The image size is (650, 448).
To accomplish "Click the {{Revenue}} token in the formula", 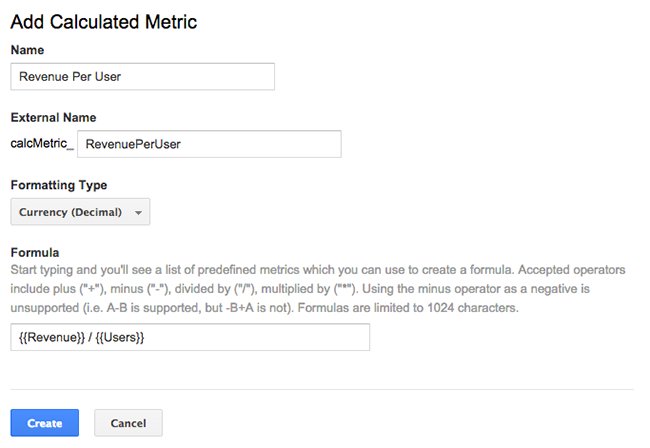I will pyautogui.click(x=52, y=337).
